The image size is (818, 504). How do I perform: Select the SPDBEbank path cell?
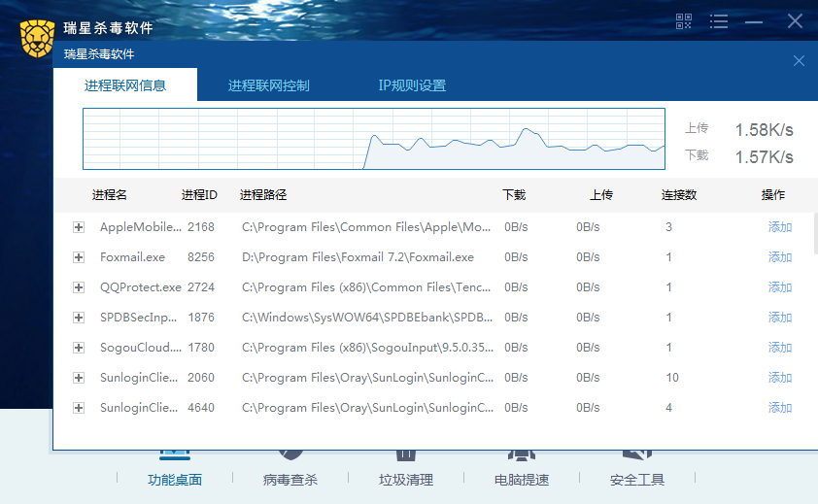(x=367, y=318)
